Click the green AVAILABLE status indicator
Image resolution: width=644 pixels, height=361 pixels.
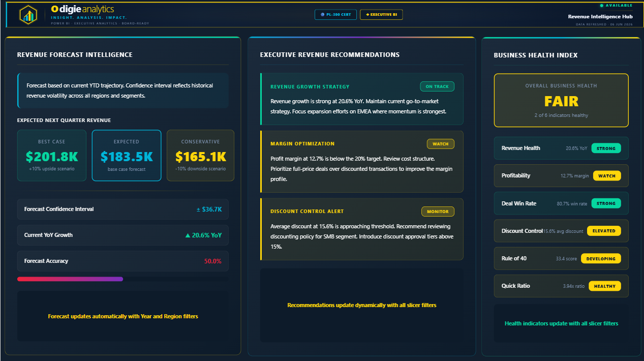[x=617, y=6]
